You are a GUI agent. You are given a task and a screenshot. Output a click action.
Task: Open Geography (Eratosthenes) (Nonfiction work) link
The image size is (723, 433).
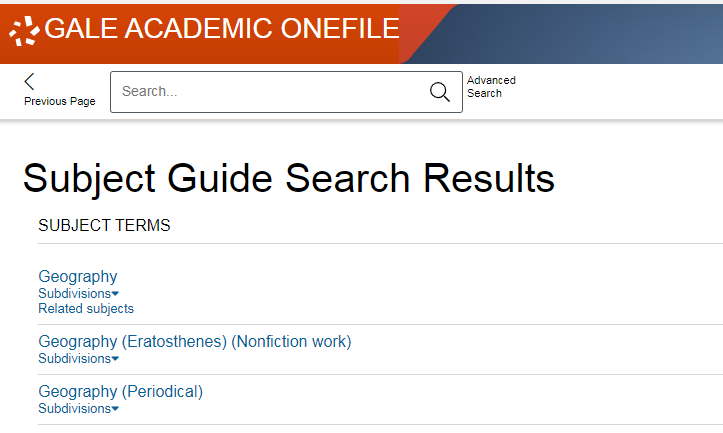[x=195, y=342]
